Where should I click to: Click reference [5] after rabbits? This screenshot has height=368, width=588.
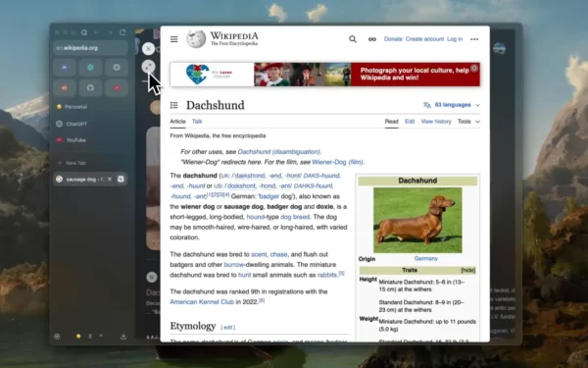342,274
